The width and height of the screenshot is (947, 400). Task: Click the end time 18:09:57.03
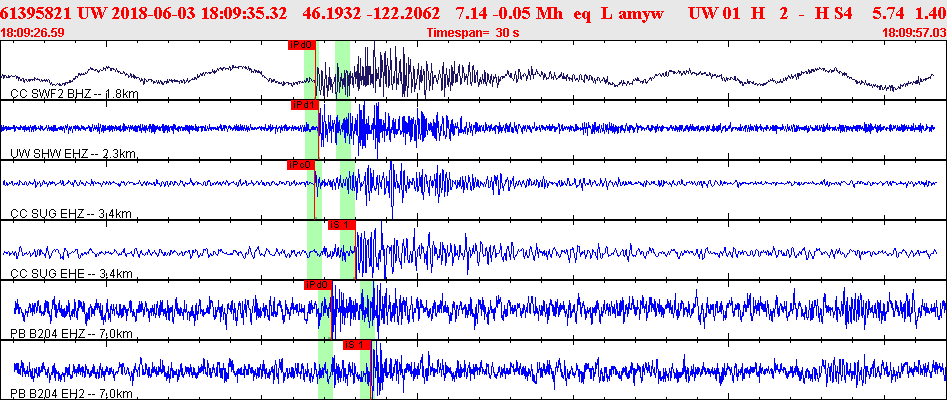click(914, 33)
